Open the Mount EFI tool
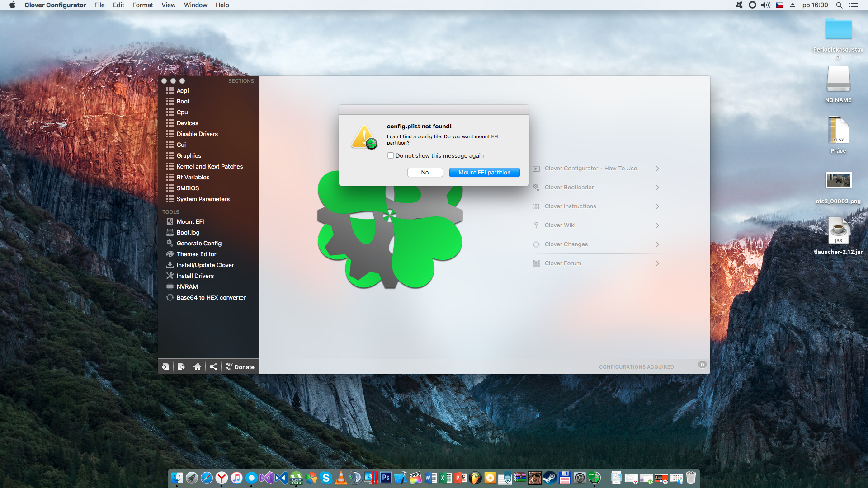 (x=190, y=221)
